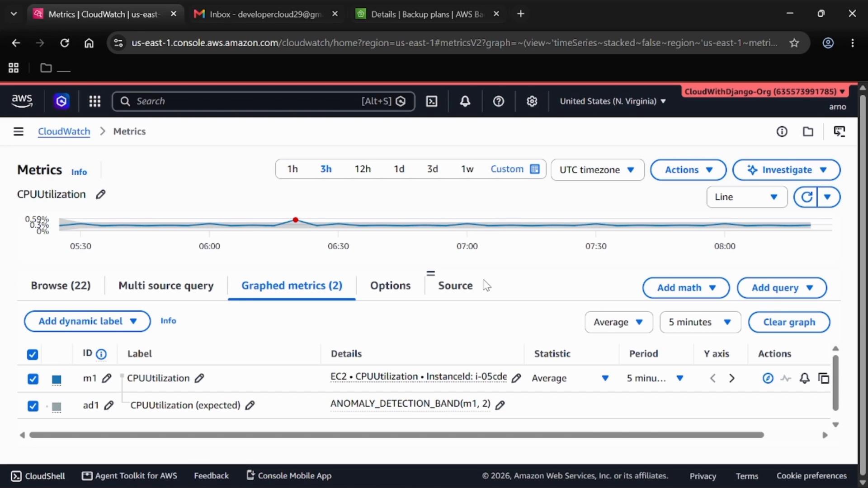Focus the AWS Search input field
The image size is (868, 488).
click(263, 101)
